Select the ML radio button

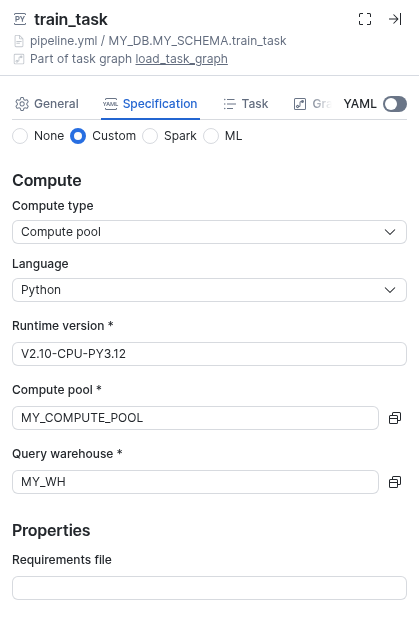click(211, 136)
